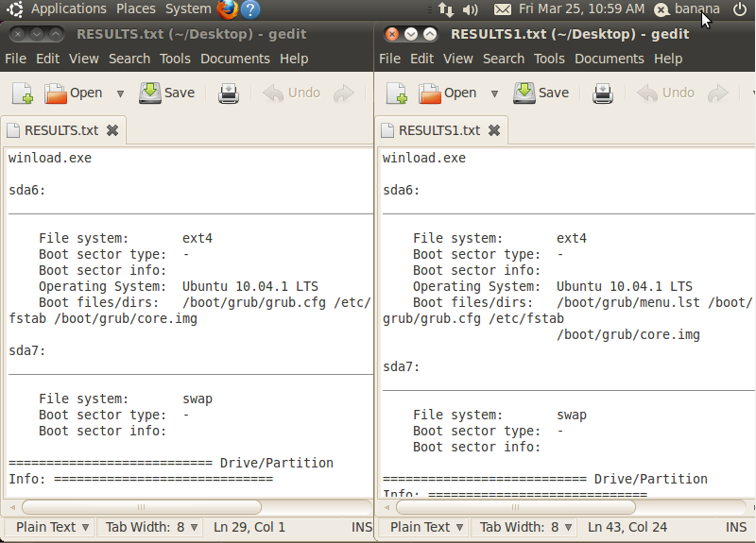Open Documents menu in RESULTS1.txt window

coord(609,59)
